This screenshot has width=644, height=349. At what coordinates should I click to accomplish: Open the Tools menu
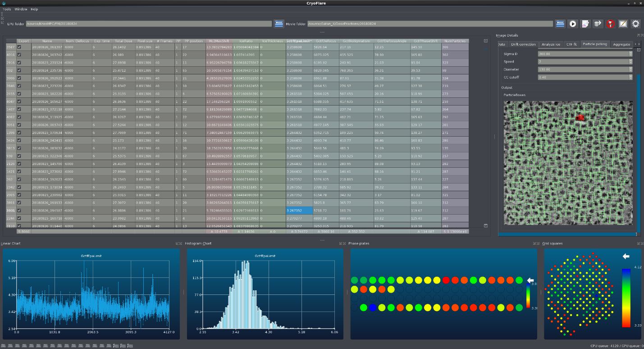(7, 9)
